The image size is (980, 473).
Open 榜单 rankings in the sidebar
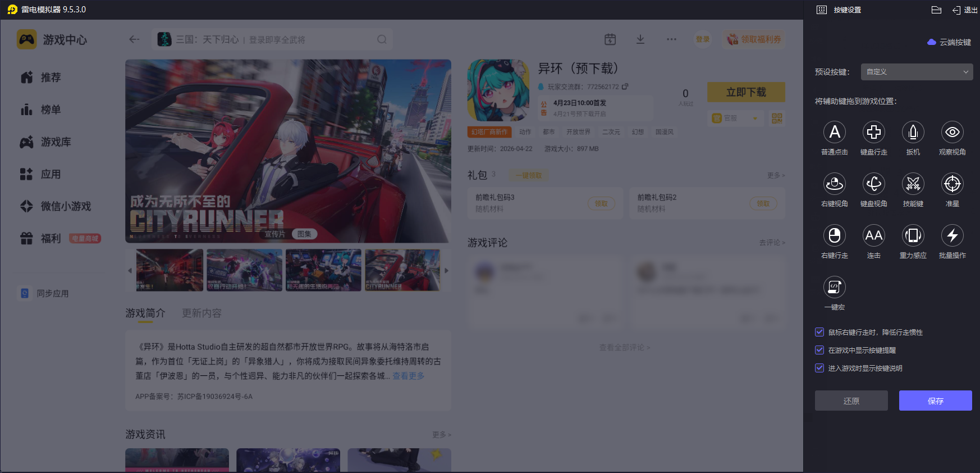coord(40,110)
